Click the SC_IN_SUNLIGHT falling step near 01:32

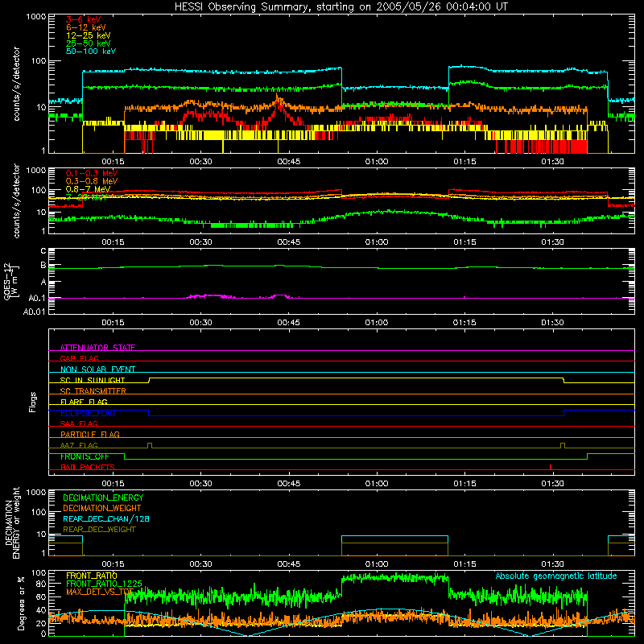click(564, 380)
